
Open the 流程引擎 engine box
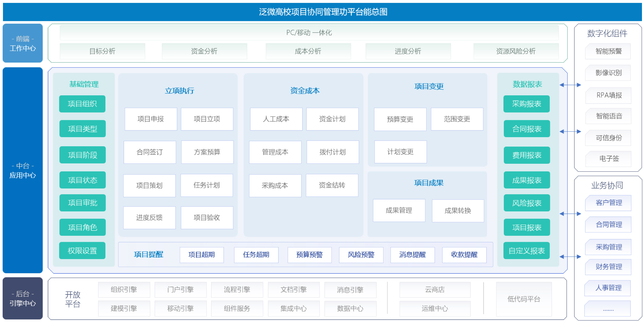coord(237,290)
